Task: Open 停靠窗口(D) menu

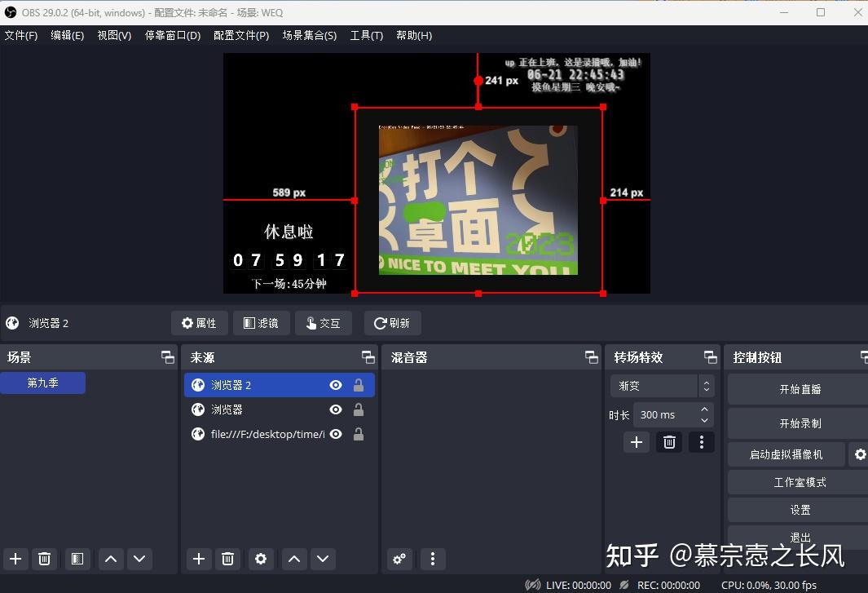Action: (x=173, y=35)
